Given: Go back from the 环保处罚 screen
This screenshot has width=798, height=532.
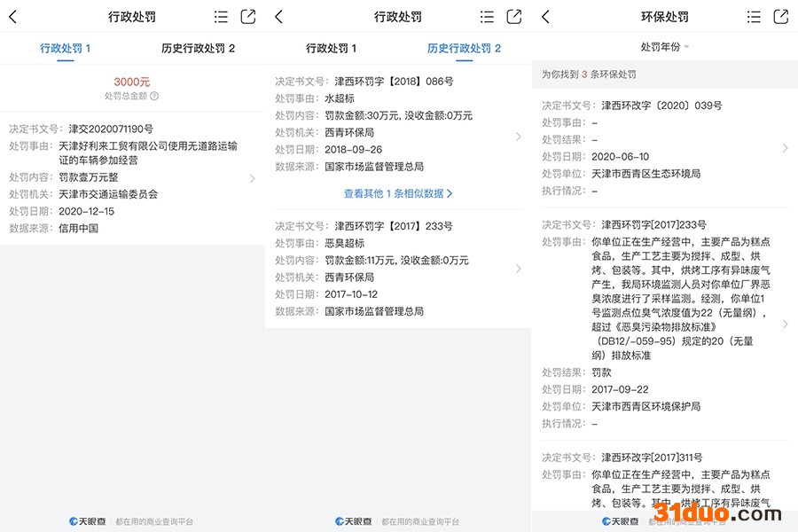Looking at the screenshot, I should pyautogui.click(x=545, y=17).
